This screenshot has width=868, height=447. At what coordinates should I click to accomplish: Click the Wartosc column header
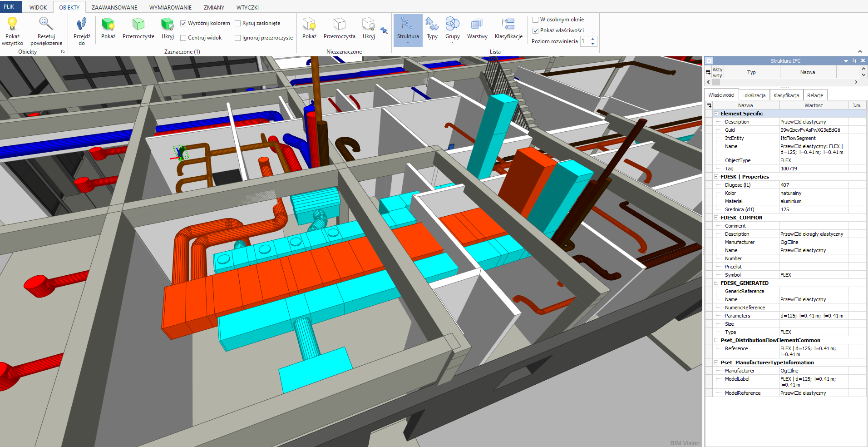pos(813,105)
